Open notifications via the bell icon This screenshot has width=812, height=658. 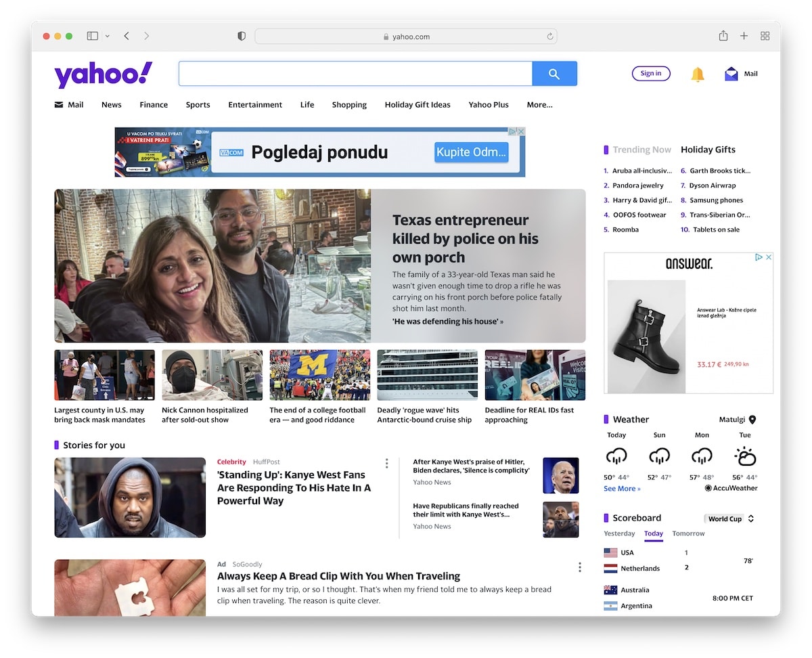pos(697,74)
